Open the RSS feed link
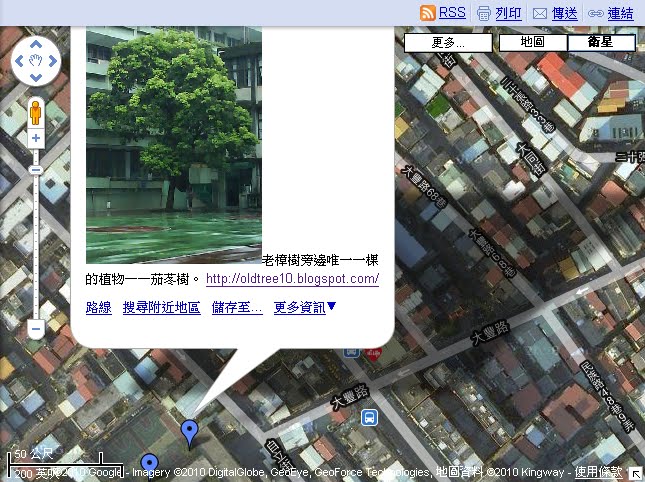The width and height of the screenshot is (645, 482). tap(452, 13)
